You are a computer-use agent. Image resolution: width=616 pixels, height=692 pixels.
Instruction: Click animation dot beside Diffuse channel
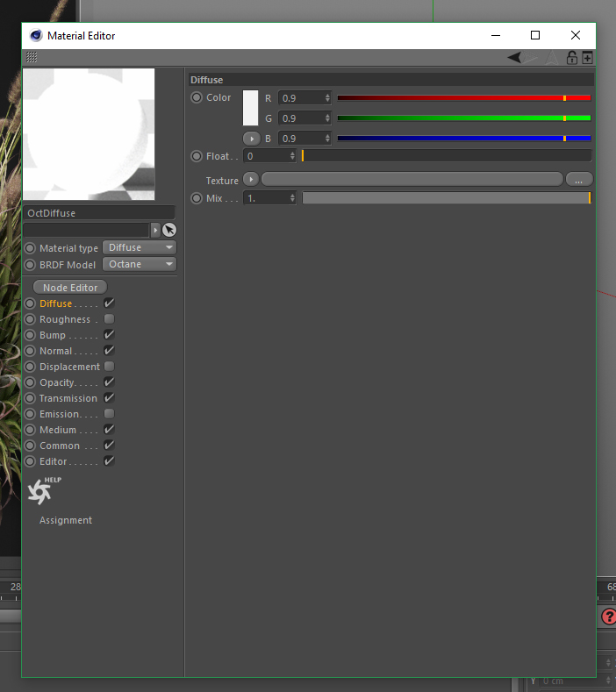[30, 303]
